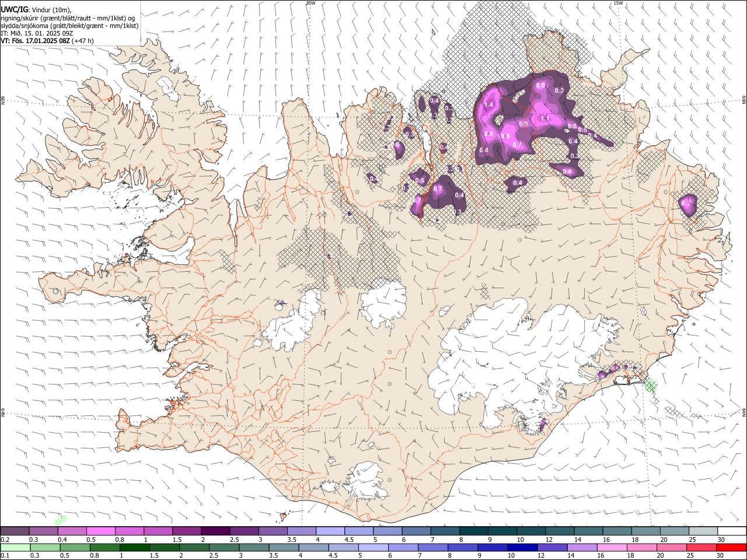Select the dark mauve 0.2 swatch in the purple scale
Image resolution: width=747 pixels, height=560 pixels.
click(15, 531)
